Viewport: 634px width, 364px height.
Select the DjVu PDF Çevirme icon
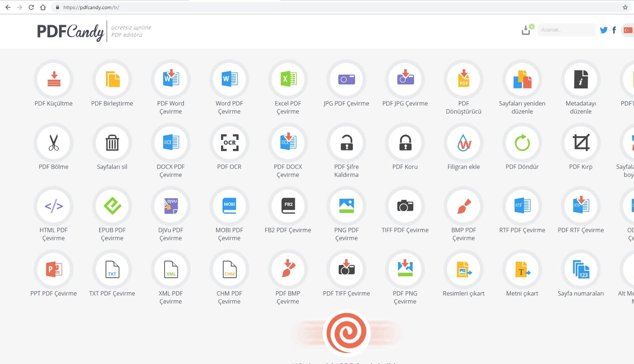pos(171,206)
